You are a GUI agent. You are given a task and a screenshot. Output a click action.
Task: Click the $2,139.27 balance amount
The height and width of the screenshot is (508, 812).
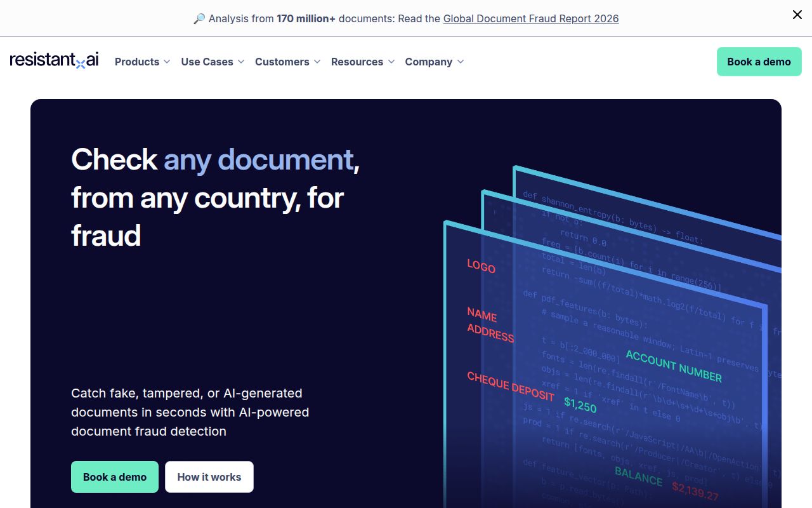click(x=695, y=491)
